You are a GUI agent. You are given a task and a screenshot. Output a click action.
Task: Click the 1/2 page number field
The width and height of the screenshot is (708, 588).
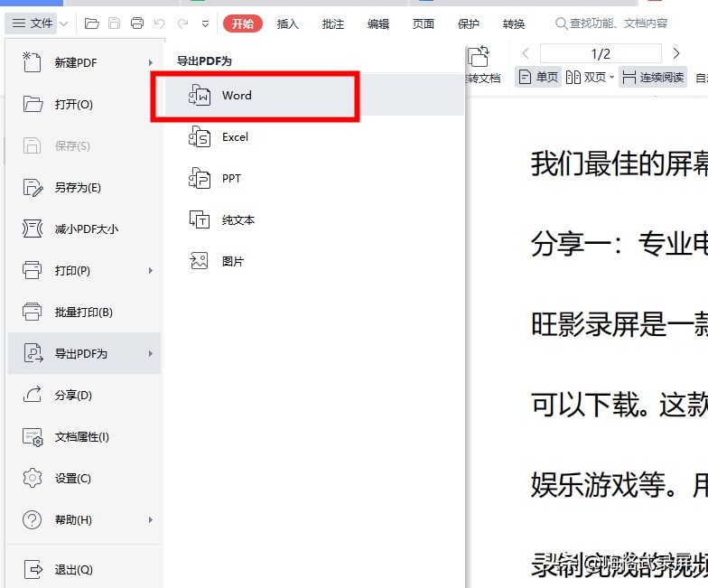point(601,54)
